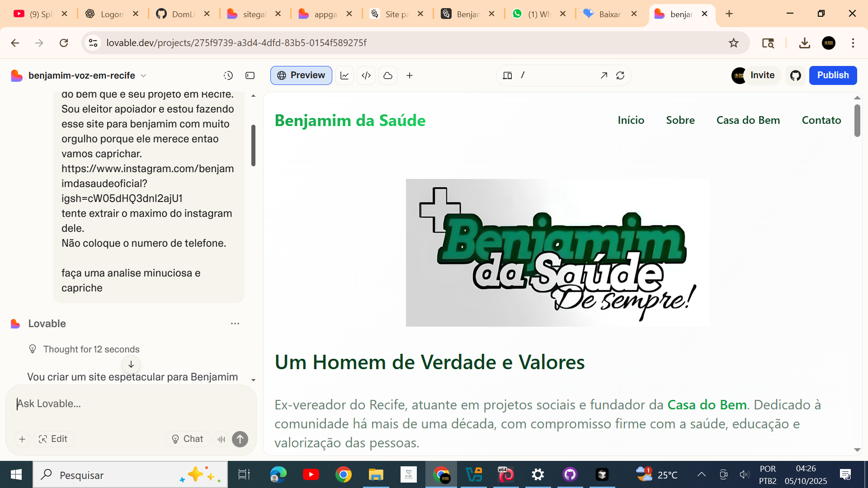868x488 pixels.
Task: Select Contato in site navigation
Action: pyautogui.click(x=821, y=120)
